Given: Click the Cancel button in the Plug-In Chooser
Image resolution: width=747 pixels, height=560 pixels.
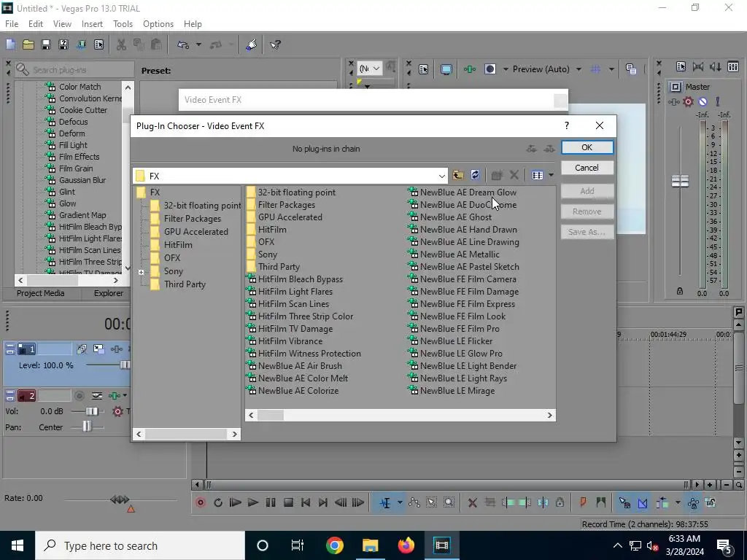Looking at the screenshot, I should tap(587, 168).
